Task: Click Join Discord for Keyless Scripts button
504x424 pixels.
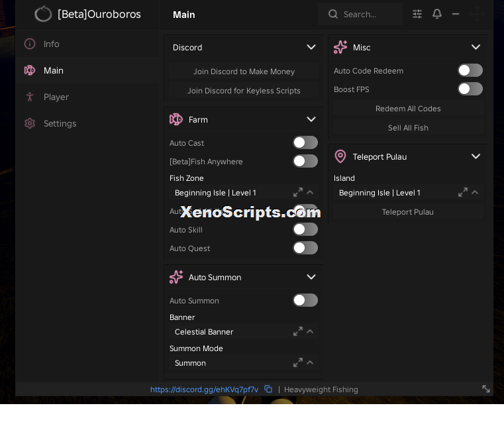Action: point(244,91)
